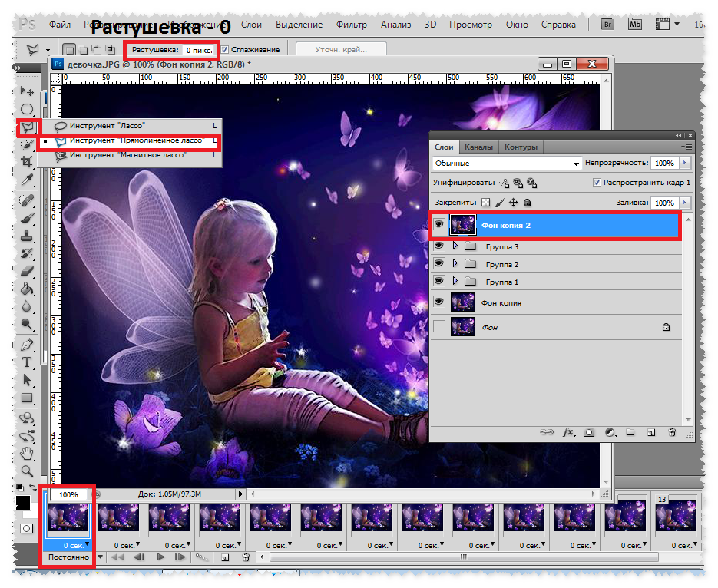Create a new layer in Layers panel
This screenshot has width=718, height=588.
[x=651, y=432]
